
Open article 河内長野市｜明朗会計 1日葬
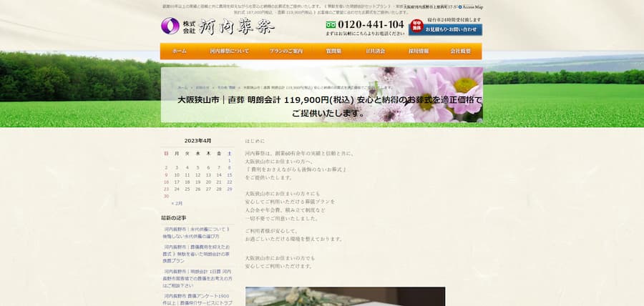(196, 279)
